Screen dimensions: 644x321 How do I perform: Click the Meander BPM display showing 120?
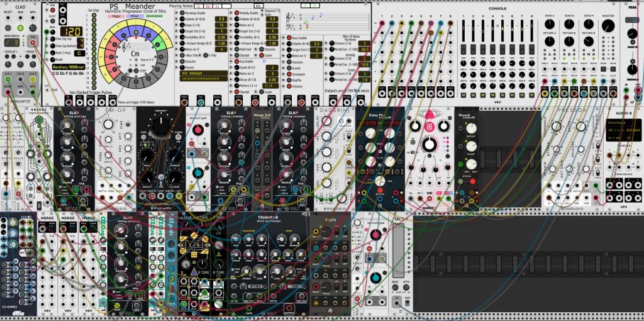click(x=70, y=31)
